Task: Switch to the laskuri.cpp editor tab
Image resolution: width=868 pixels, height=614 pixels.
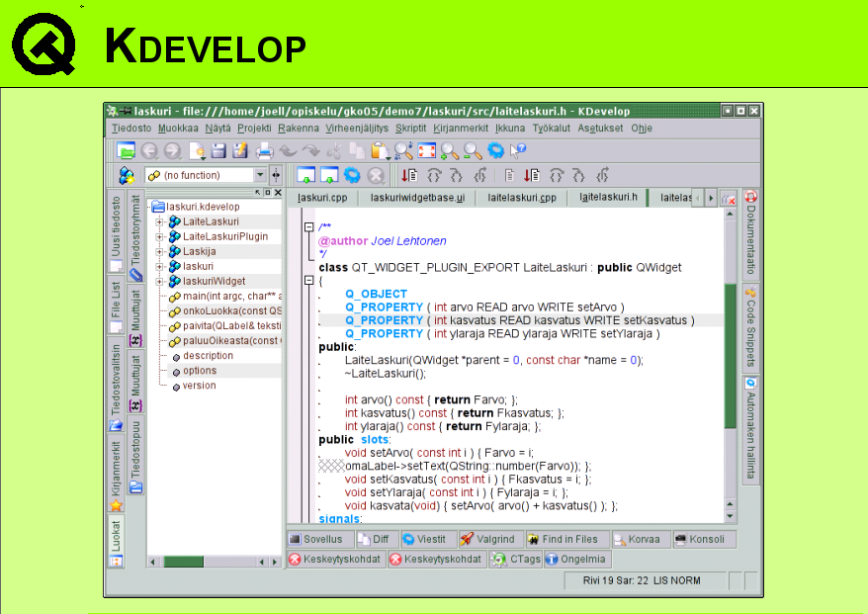Action: coord(322,198)
